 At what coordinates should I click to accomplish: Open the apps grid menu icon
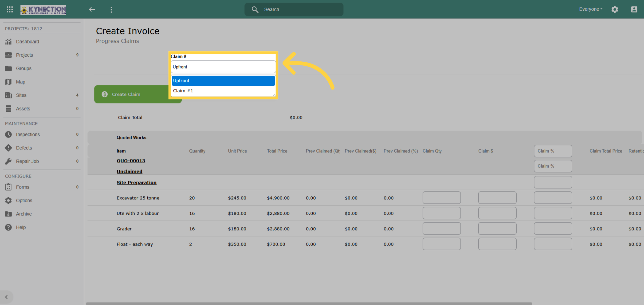10,9
